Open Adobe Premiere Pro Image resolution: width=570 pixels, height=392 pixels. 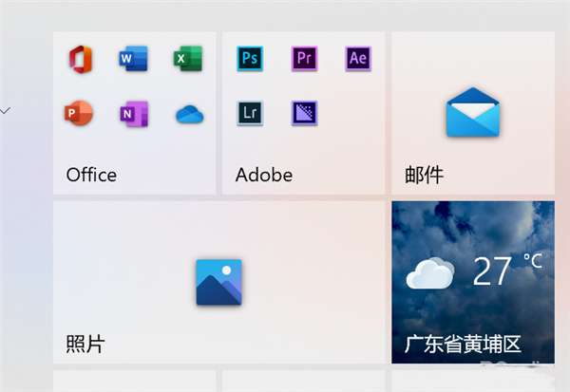(304, 59)
